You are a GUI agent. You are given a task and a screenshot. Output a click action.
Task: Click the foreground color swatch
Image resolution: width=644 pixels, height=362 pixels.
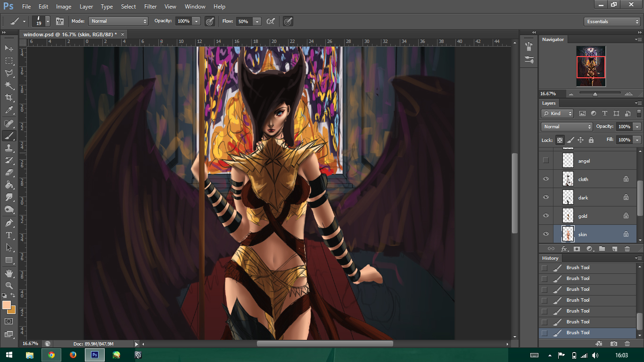pyautogui.click(x=7, y=305)
